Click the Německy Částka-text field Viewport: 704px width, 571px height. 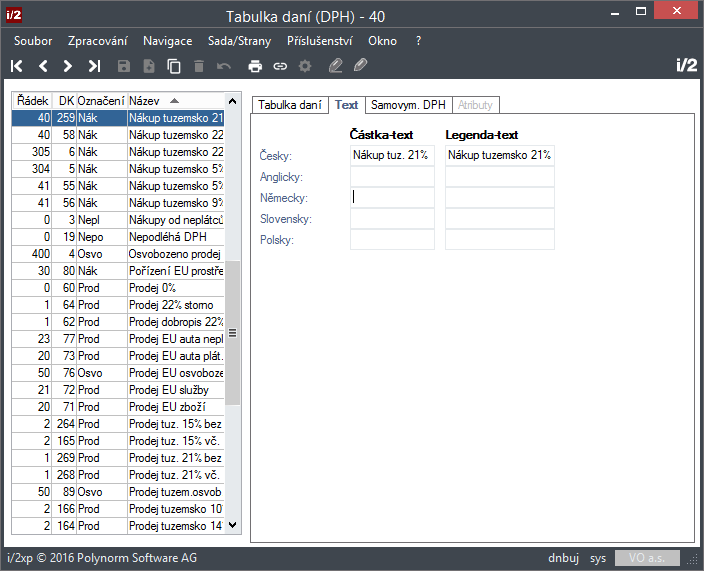click(392, 198)
